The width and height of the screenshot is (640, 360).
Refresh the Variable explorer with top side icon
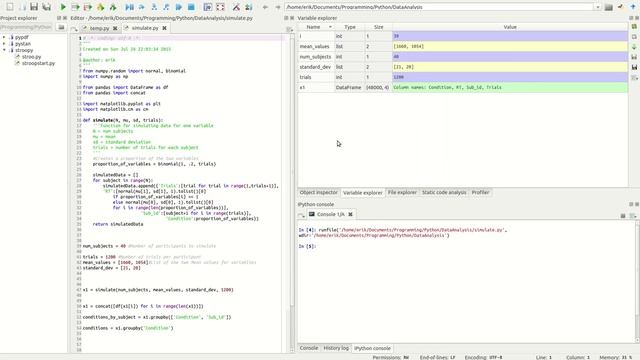pyautogui.click(x=634, y=27)
